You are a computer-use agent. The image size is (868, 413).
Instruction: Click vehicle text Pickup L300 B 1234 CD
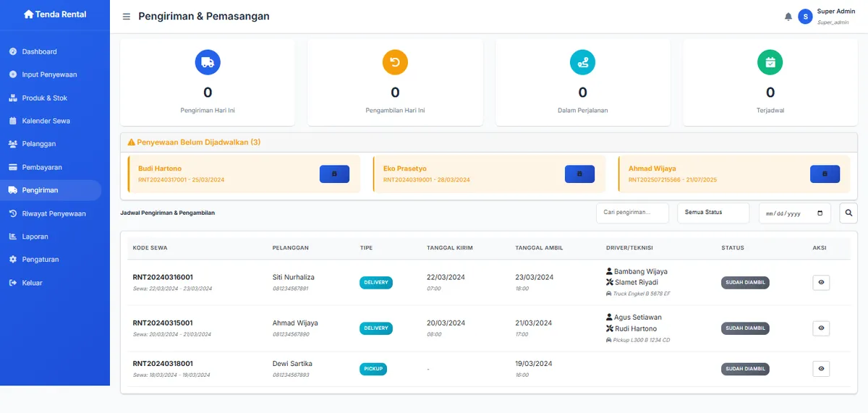[x=641, y=340]
